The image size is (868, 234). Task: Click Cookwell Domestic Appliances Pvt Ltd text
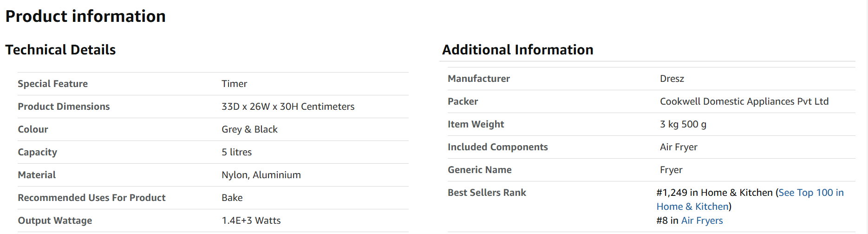pos(744,101)
